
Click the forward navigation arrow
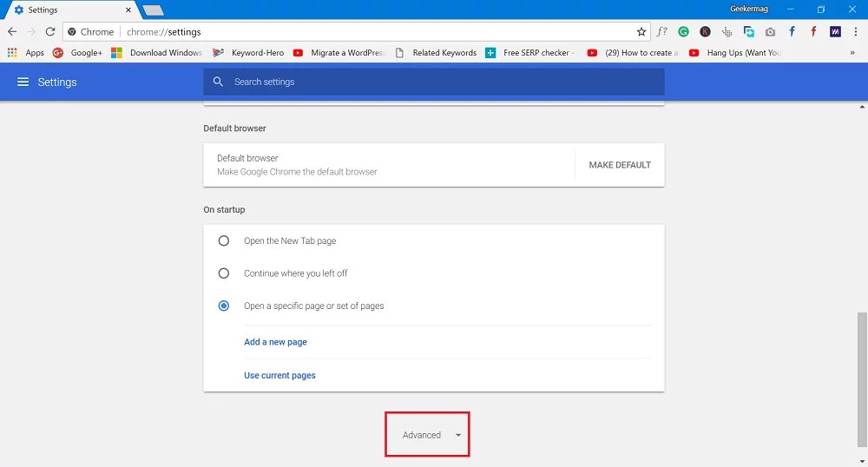point(31,31)
